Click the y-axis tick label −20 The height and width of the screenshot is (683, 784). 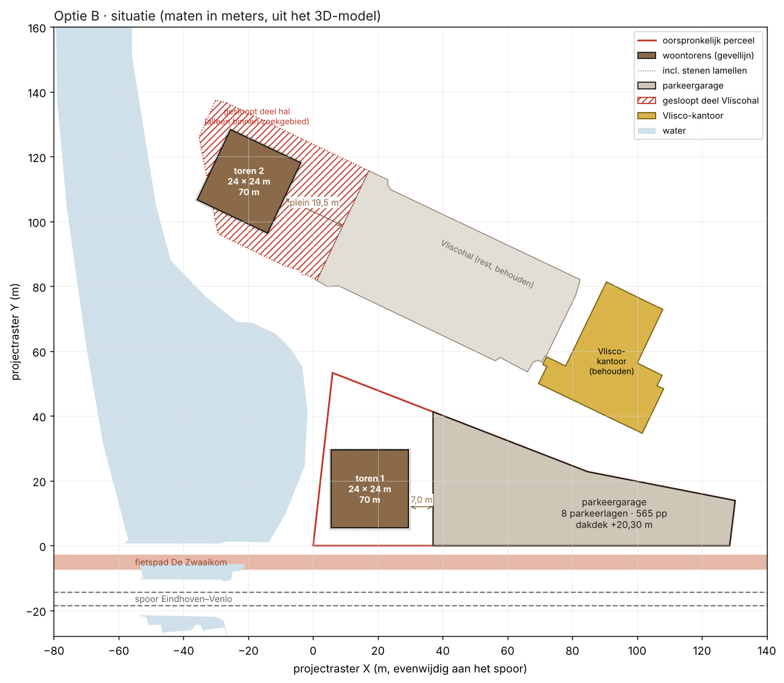click(35, 612)
